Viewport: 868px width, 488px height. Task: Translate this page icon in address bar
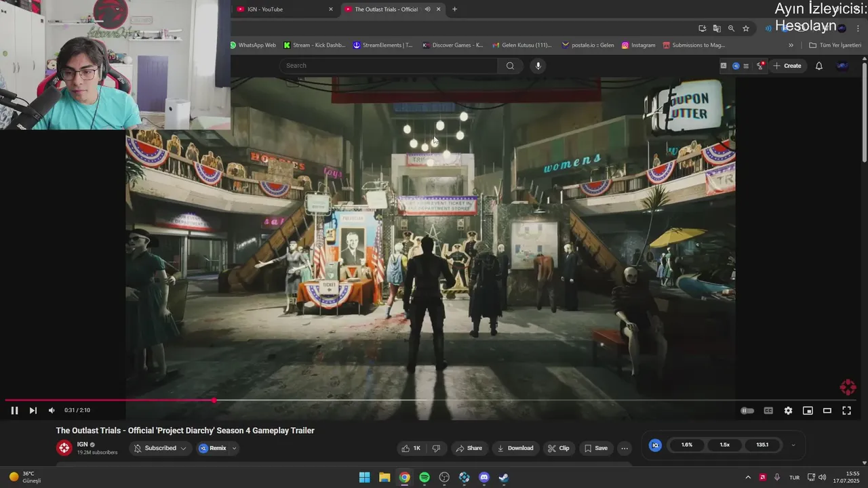[717, 28]
